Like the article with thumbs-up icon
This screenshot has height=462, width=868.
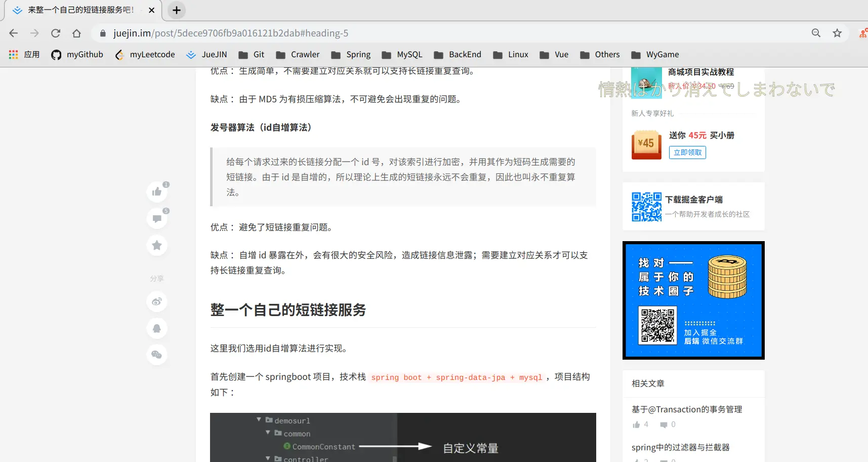click(157, 191)
